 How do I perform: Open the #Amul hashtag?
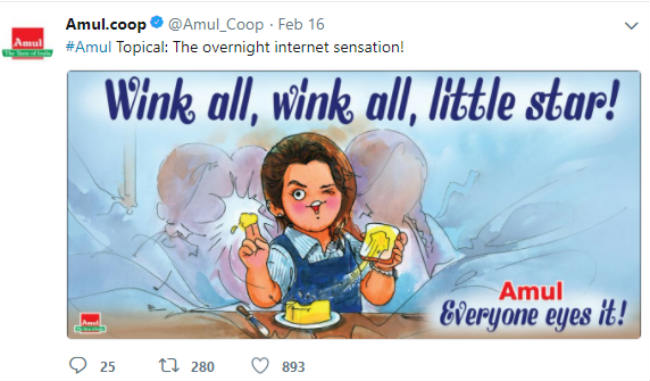coord(89,47)
